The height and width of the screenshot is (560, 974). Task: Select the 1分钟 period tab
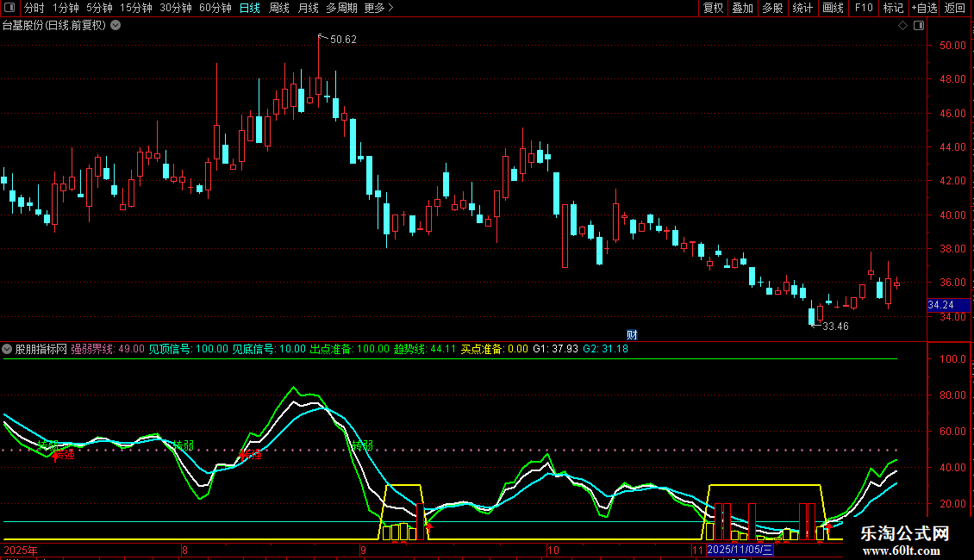click(66, 8)
